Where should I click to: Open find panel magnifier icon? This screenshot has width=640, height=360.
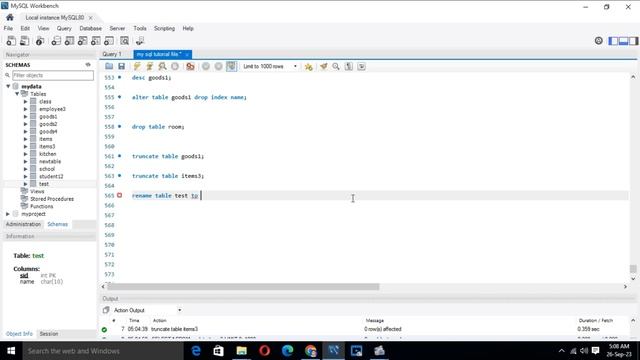[x=336, y=66]
